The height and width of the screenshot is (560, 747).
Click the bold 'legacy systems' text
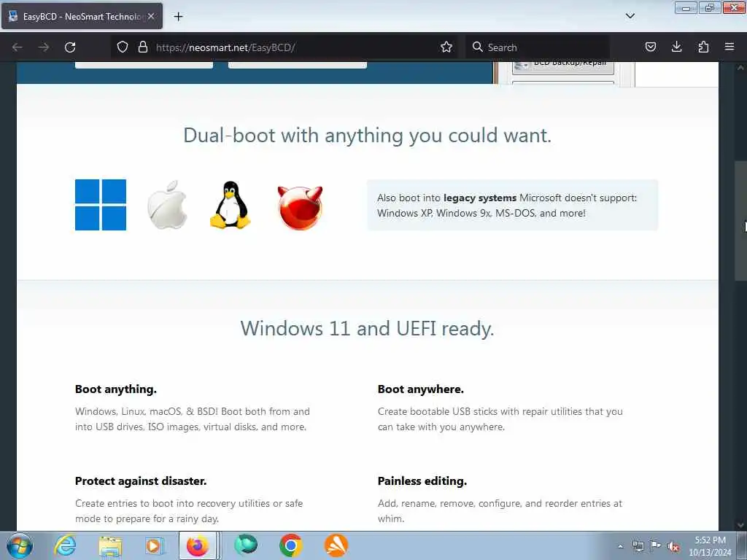(x=480, y=198)
